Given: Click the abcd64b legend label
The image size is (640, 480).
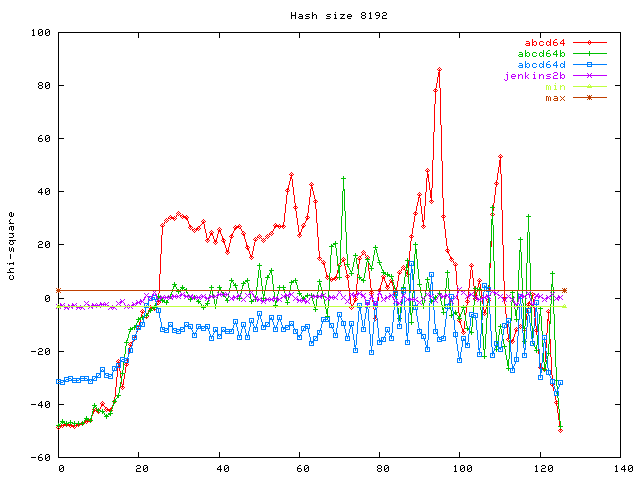Looking at the screenshot, I should pos(545,54).
